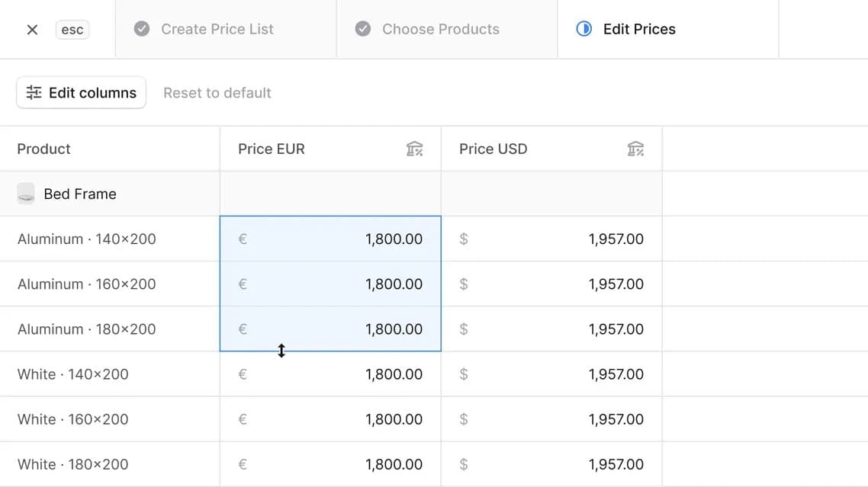Click the X close icon top left
868x487 pixels.
pyautogui.click(x=31, y=29)
